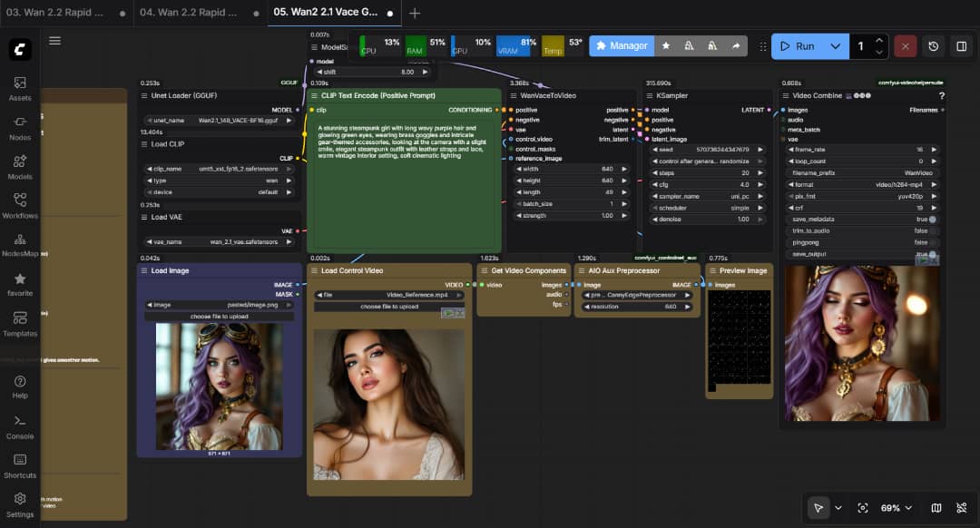Open the queue history clock icon
The height and width of the screenshot is (528, 980).
coord(933,44)
